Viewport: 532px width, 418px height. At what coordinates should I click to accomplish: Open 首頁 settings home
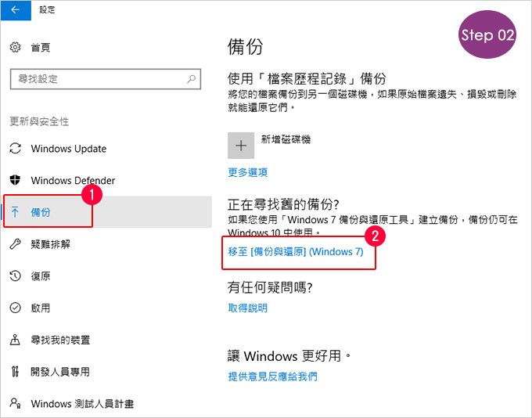(x=41, y=48)
